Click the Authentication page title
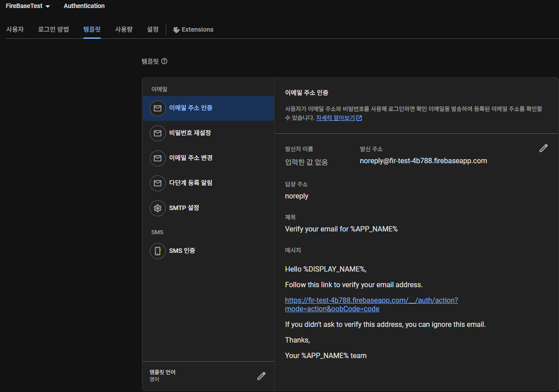 pos(84,6)
